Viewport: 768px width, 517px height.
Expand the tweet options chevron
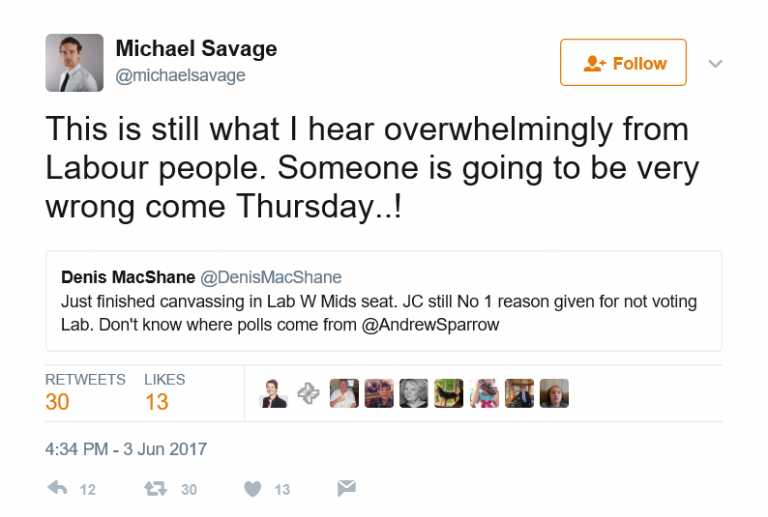(715, 63)
